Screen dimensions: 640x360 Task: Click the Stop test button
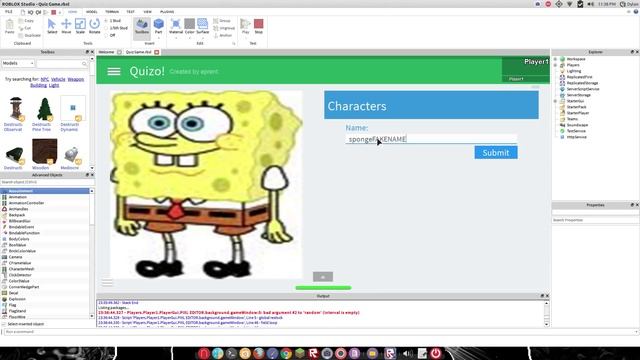click(x=259, y=26)
